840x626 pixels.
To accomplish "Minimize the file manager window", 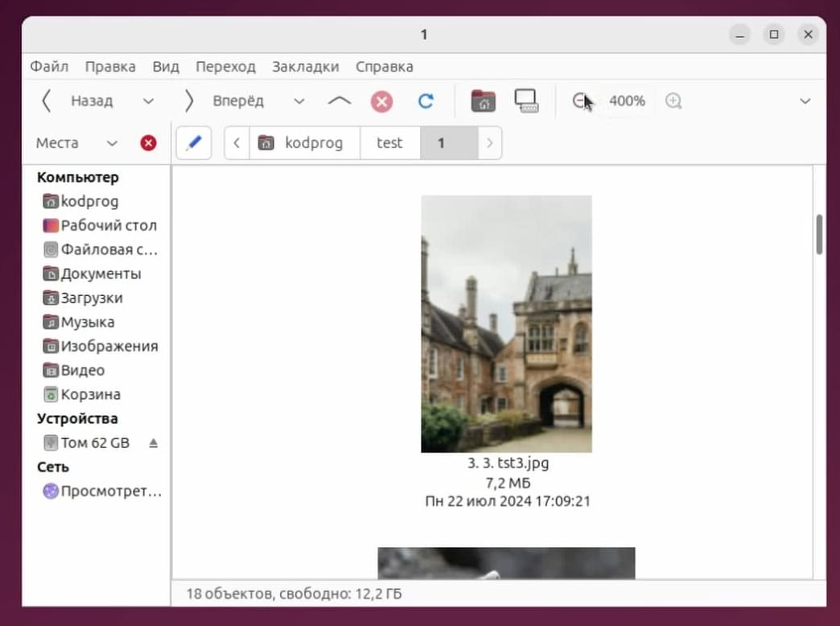I will click(x=739, y=35).
